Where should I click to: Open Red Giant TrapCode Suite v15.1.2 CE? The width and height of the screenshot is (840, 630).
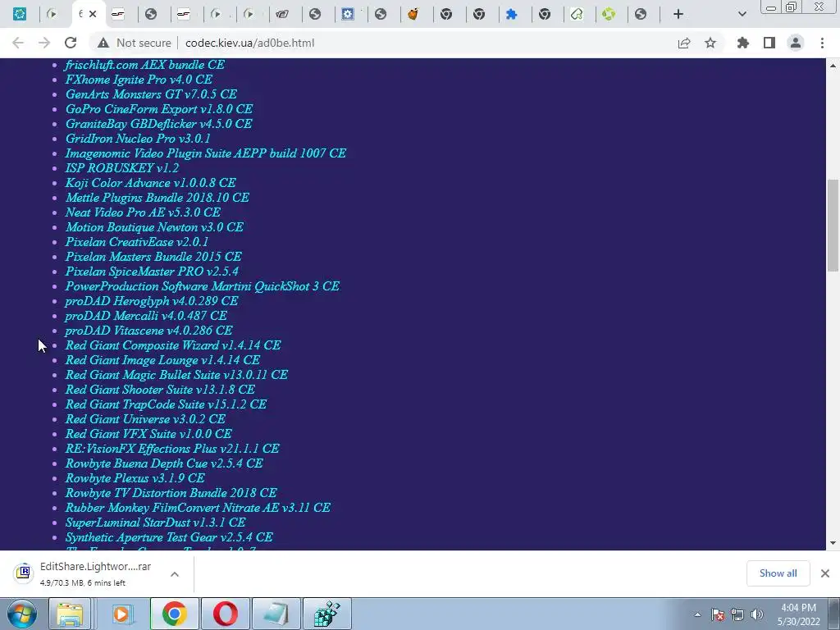(166, 404)
